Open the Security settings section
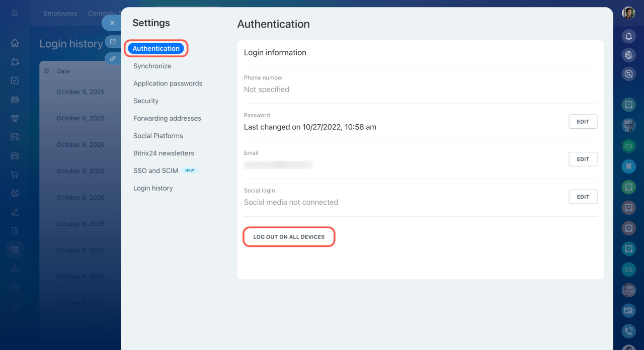The height and width of the screenshot is (350, 644). [146, 101]
